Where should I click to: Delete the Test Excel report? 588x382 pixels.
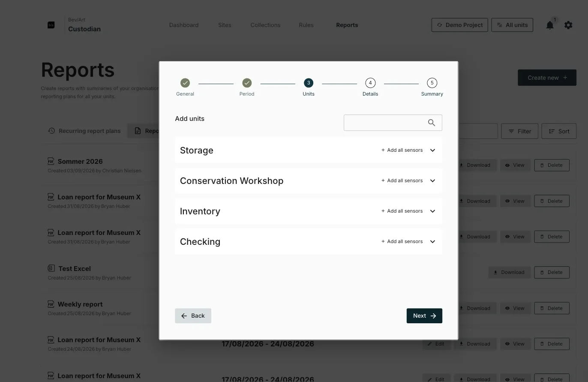tap(552, 273)
